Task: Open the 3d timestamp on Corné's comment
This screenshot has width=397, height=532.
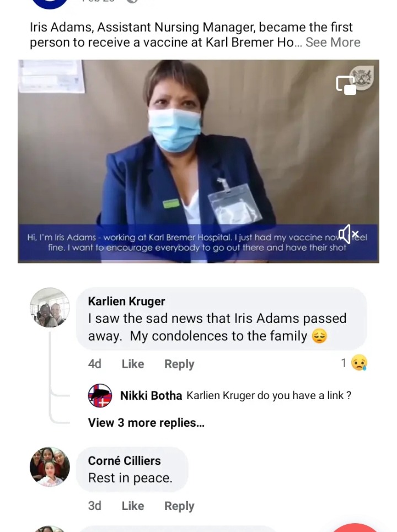Action: point(95,506)
